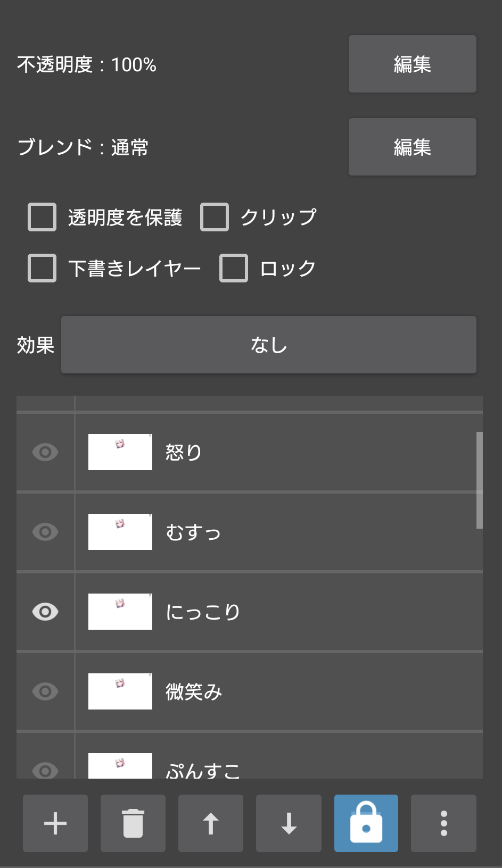The height and width of the screenshot is (868, 502).
Task: Show the 怒り layer via eye icon
Action: pos(45,452)
